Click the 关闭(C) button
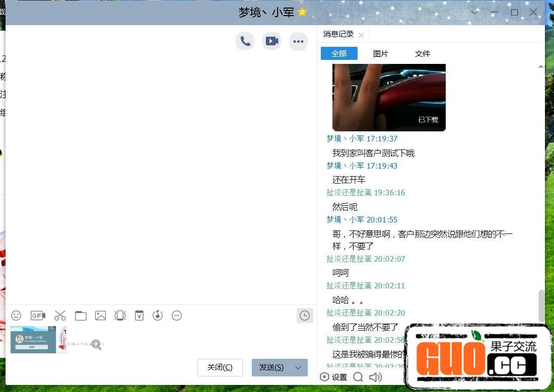The image size is (554, 392). (220, 367)
